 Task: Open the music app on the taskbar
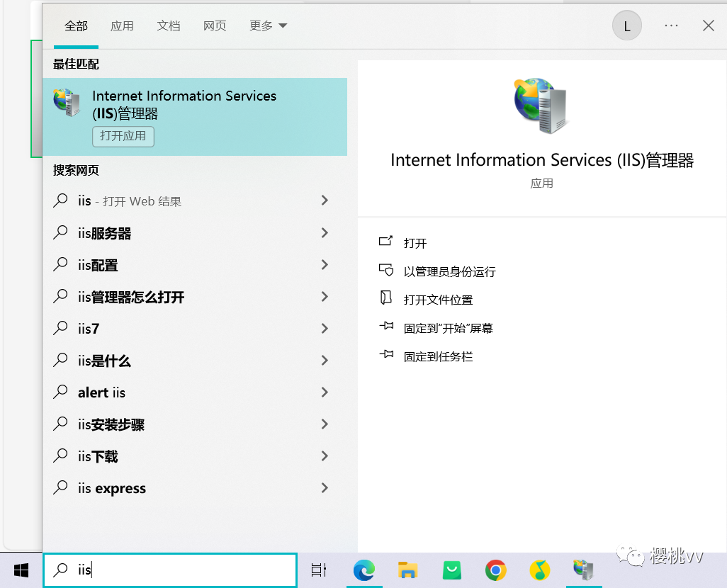point(539,570)
